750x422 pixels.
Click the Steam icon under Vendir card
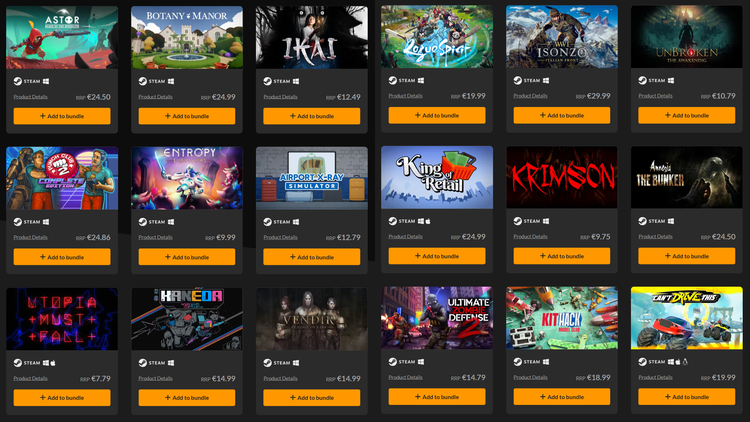pyautogui.click(x=267, y=363)
